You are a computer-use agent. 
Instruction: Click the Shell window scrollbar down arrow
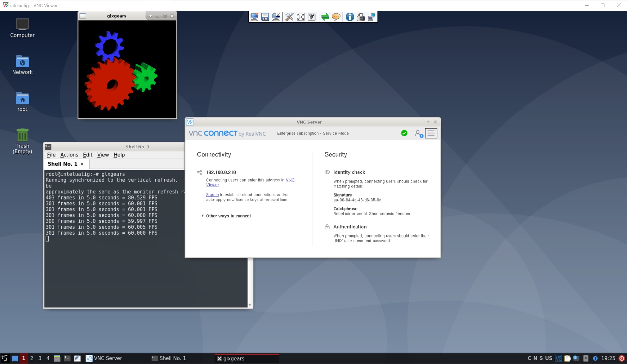[250, 305]
